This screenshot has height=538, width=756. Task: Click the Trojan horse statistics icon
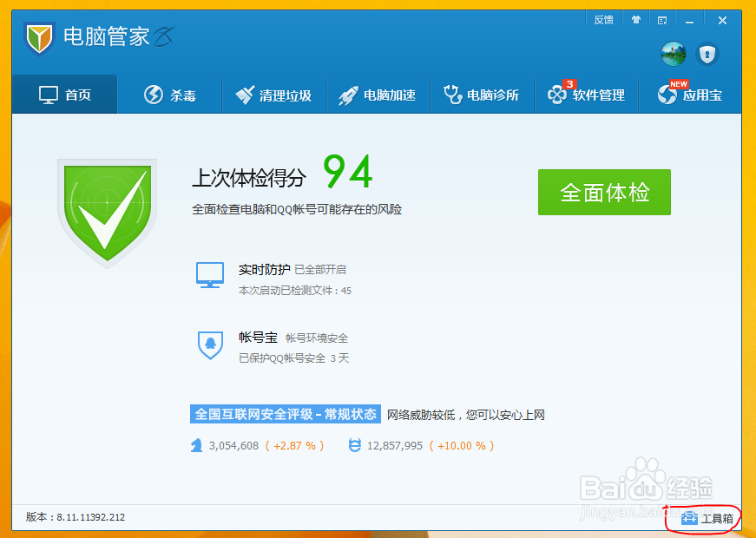coord(196,445)
